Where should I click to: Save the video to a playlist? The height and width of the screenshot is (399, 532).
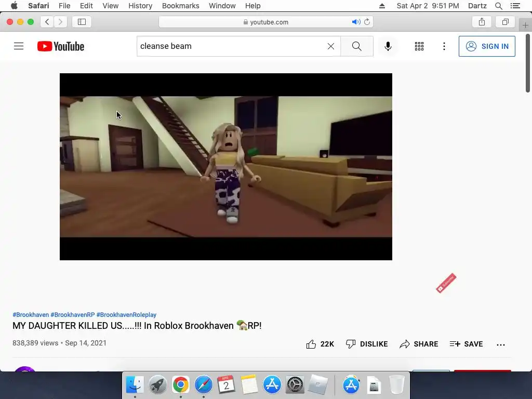(x=466, y=344)
